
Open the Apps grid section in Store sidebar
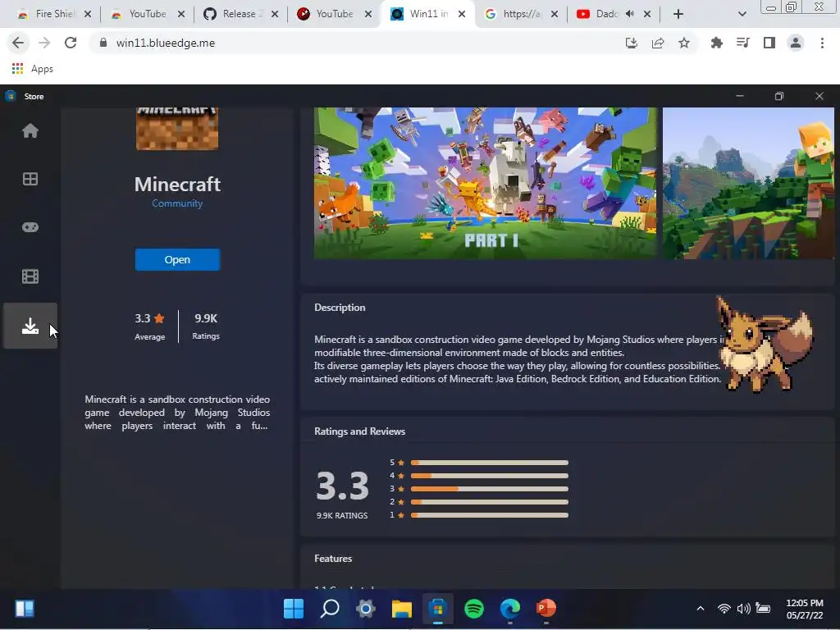[x=30, y=179]
